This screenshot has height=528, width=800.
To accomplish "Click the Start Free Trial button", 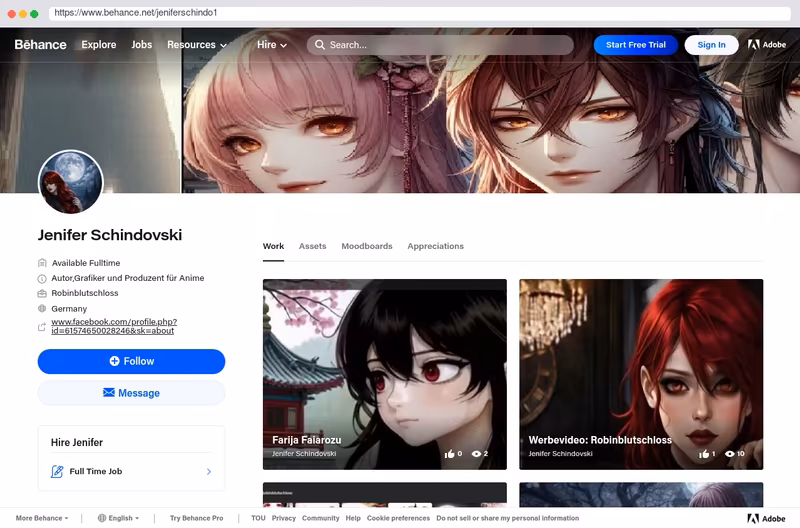I will coord(636,45).
